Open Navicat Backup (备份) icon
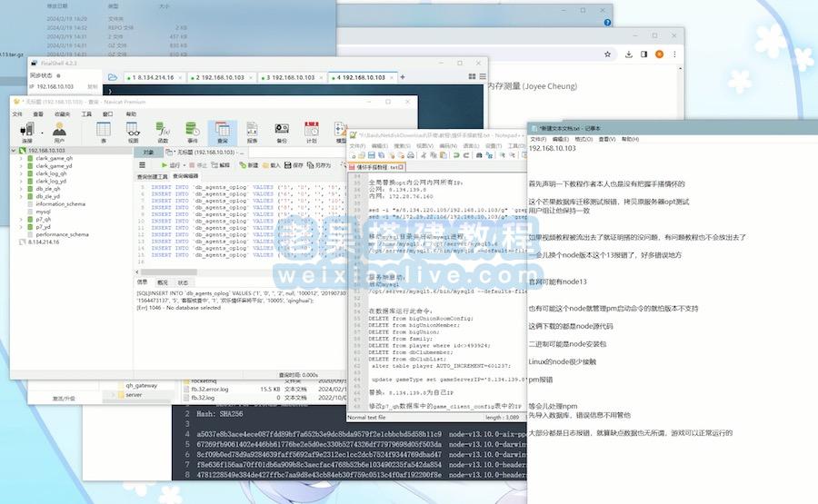This screenshot has width=818, height=504. (x=282, y=132)
